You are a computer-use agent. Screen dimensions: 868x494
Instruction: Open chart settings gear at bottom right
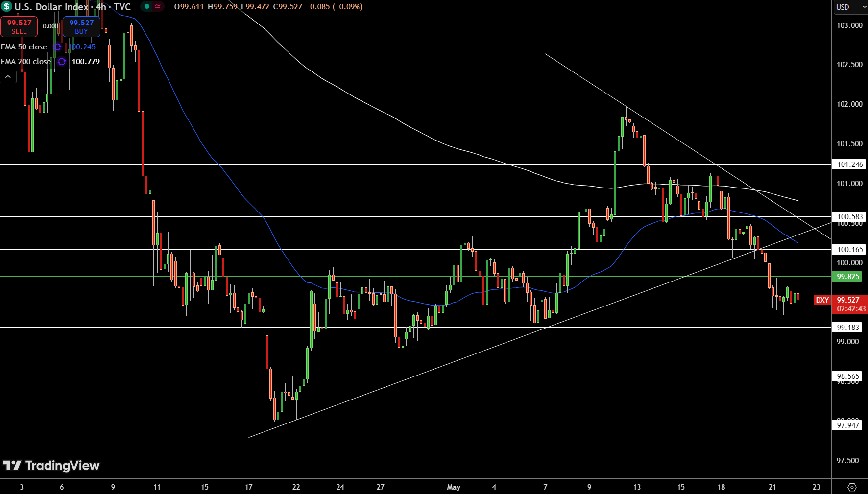coord(852,487)
